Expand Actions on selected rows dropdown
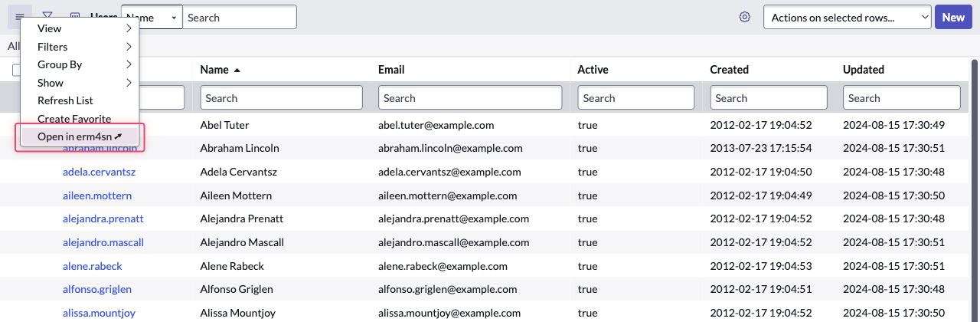Viewport: 980px width, 322px height. point(846,17)
